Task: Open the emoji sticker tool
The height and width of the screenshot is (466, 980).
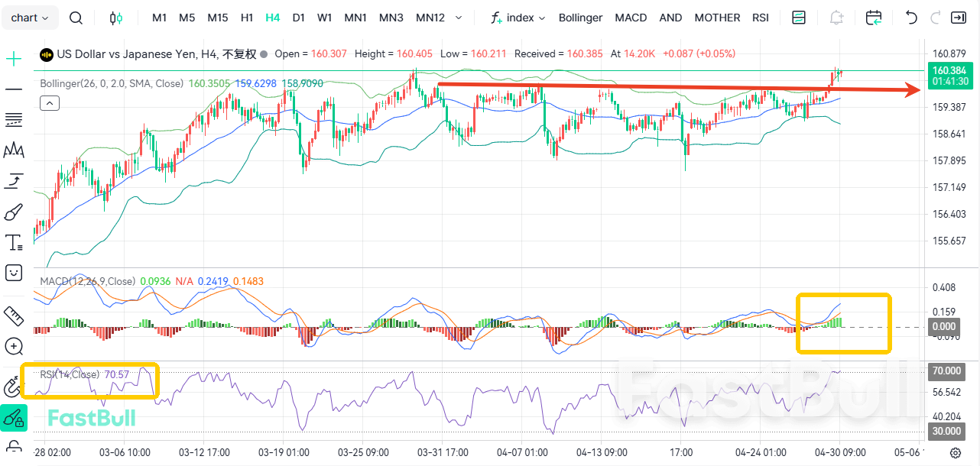Action: 14,272
